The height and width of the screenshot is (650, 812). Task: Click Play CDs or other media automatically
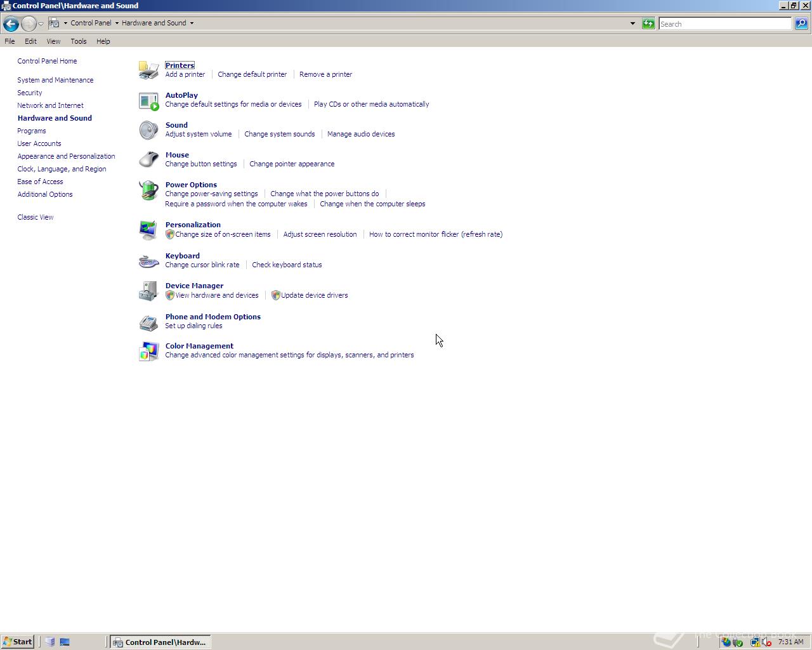click(371, 104)
